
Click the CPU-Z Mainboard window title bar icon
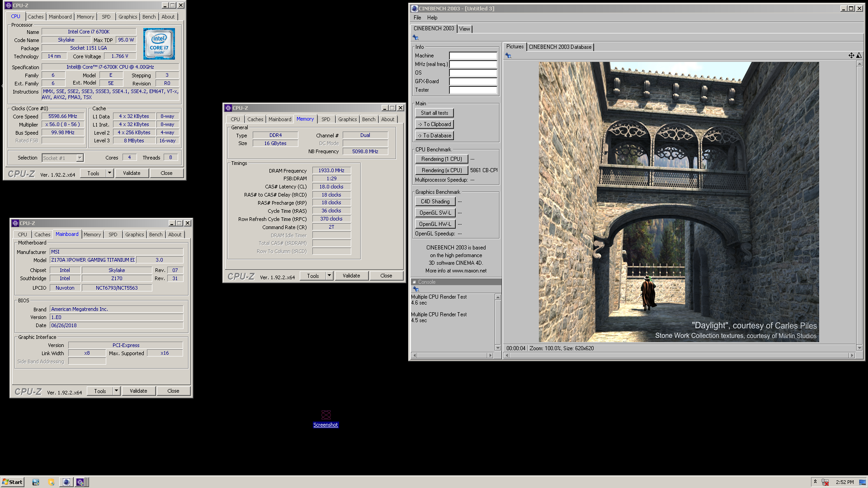click(x=15, y=223)
